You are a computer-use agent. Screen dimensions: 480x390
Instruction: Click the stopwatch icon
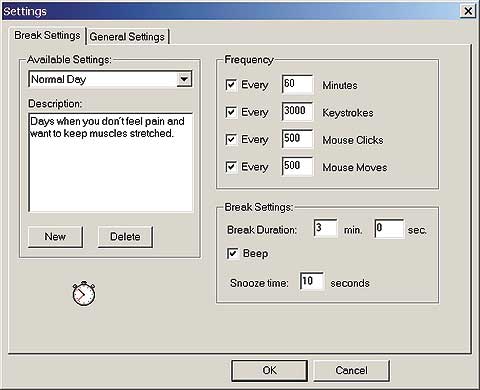pos(84,293)
